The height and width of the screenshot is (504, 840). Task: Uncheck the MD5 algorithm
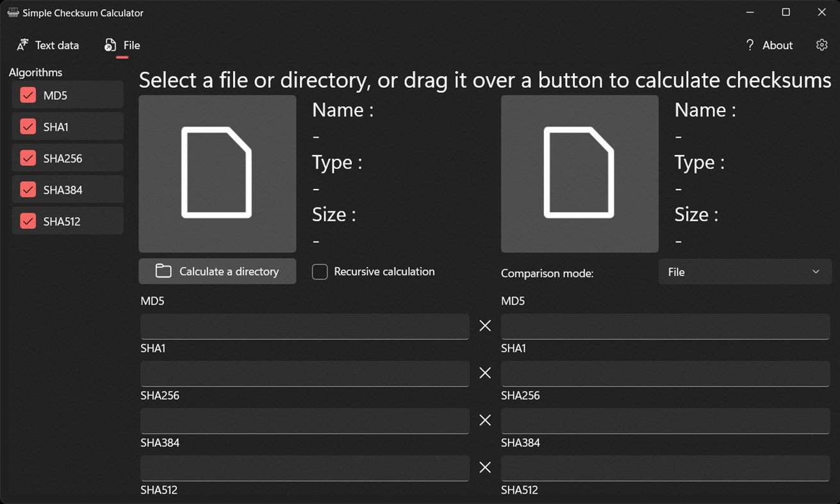[28, 94]
